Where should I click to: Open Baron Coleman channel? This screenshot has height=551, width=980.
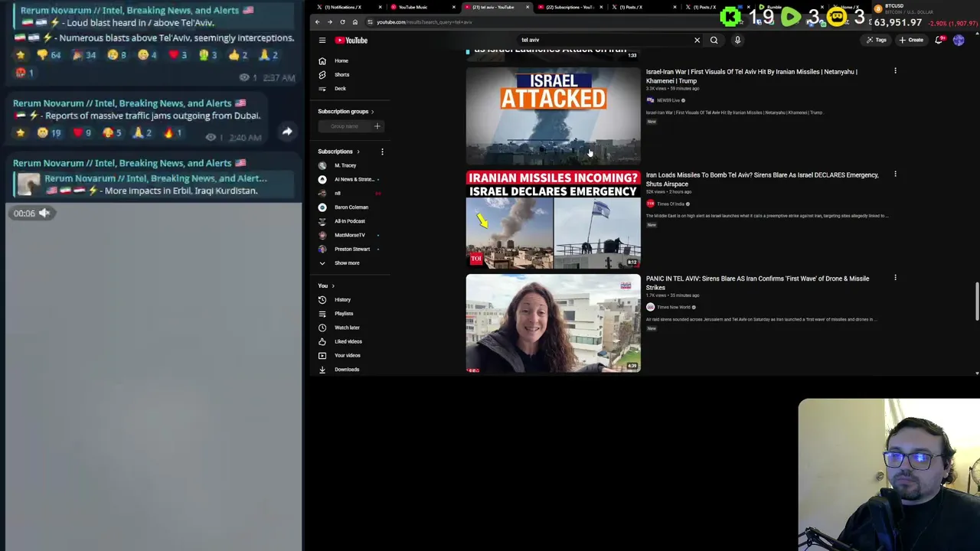351,207
